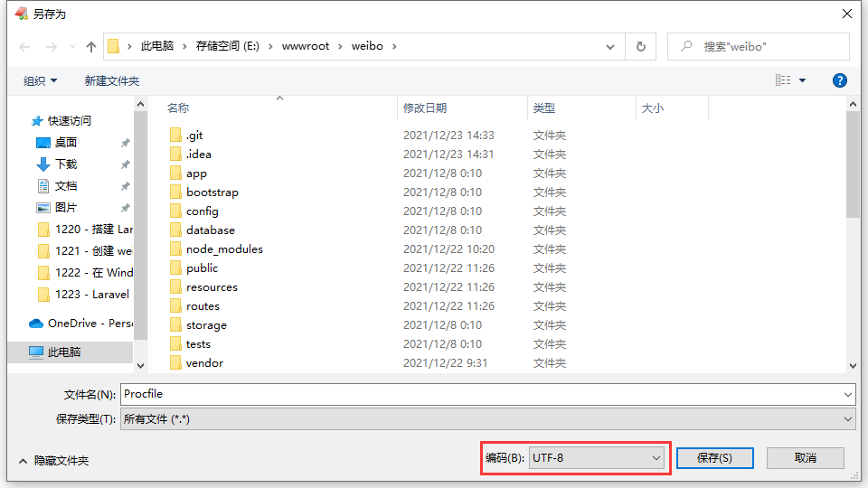Click date 2021/12/23 14:33 for .git
Screen dimensions: 868x488
coord(448,135)
